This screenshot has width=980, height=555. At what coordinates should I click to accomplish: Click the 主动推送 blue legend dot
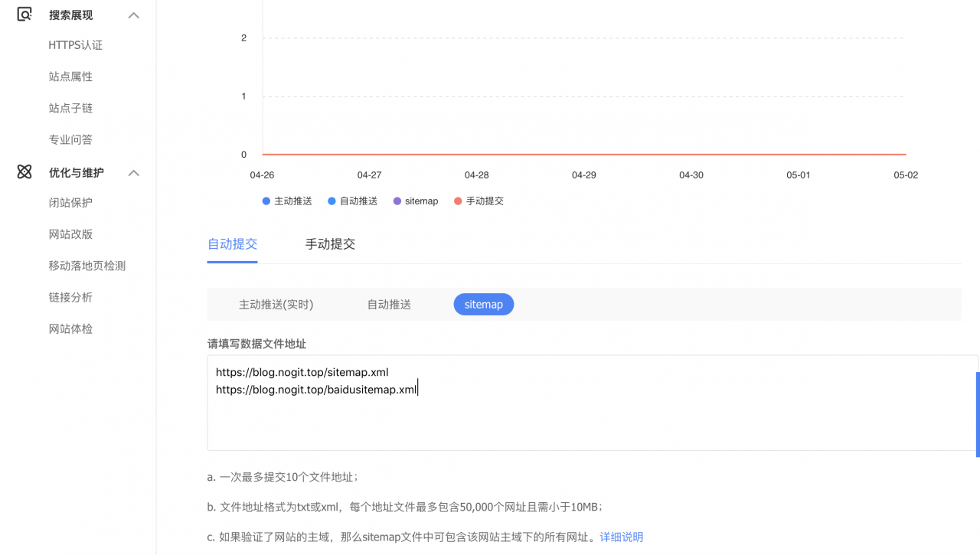[266, 201]
